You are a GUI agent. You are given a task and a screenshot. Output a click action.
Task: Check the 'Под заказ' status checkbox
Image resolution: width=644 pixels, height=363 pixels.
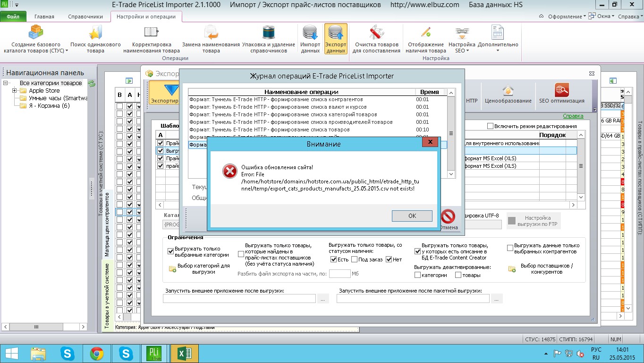point(354,259)
